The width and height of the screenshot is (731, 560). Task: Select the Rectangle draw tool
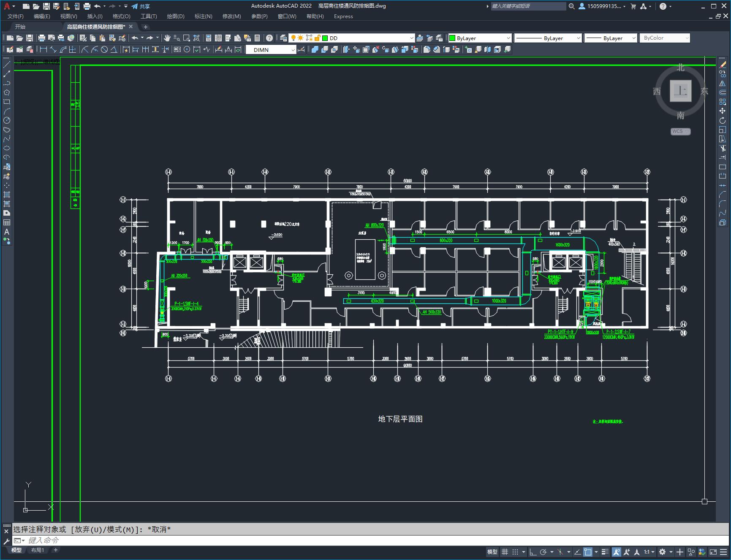7,102
